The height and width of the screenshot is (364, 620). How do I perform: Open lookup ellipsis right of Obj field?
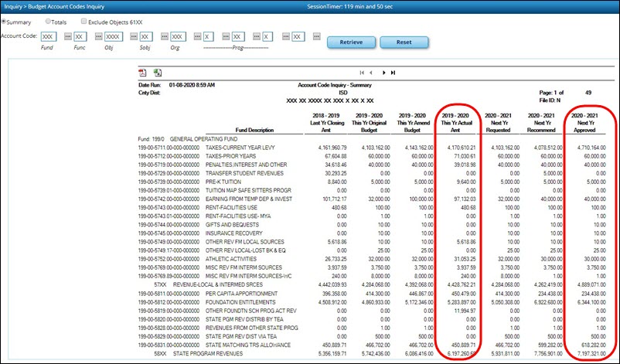(x=132, y=36)
